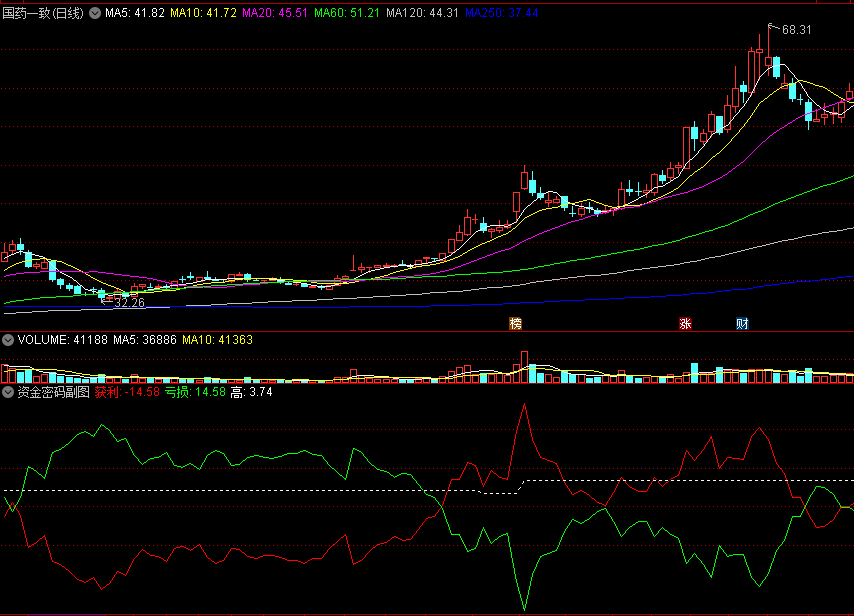The height and width of the screenshot is (616, 854).
Task: Click the 榜 event marker icon
Action: 515,324
